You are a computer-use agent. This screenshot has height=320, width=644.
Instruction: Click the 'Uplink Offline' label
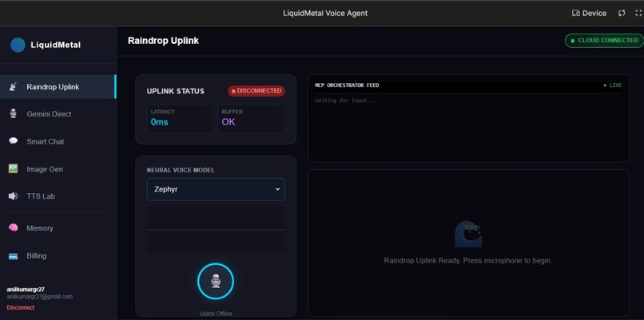click(x=216, y=314)
